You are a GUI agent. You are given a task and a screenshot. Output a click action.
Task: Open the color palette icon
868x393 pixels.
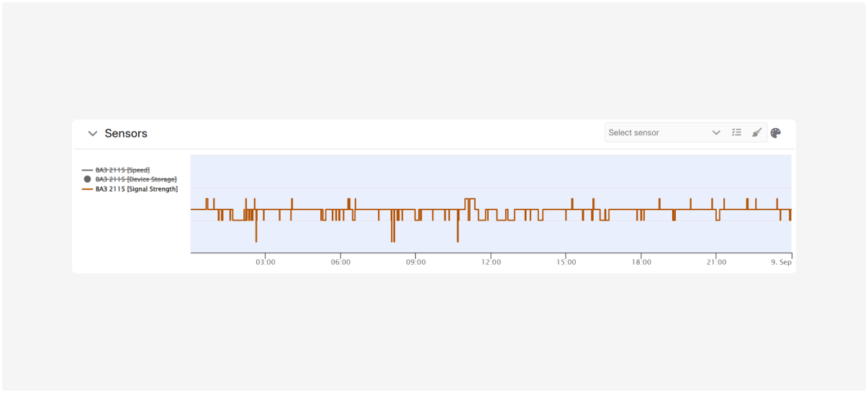[776, 133]
